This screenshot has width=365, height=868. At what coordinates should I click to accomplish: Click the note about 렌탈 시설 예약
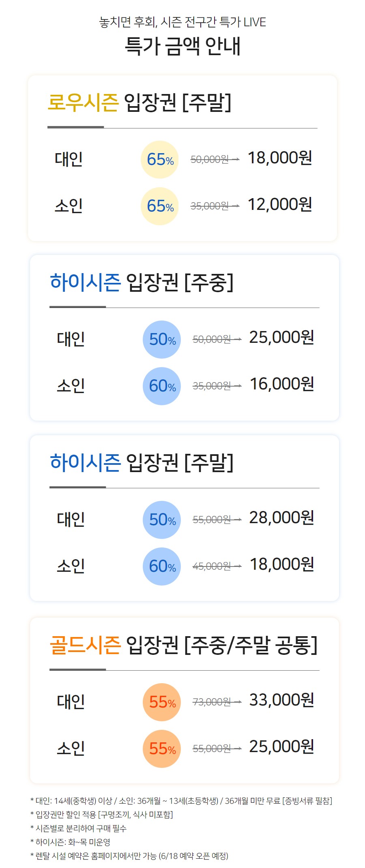(x=129, y=856)
